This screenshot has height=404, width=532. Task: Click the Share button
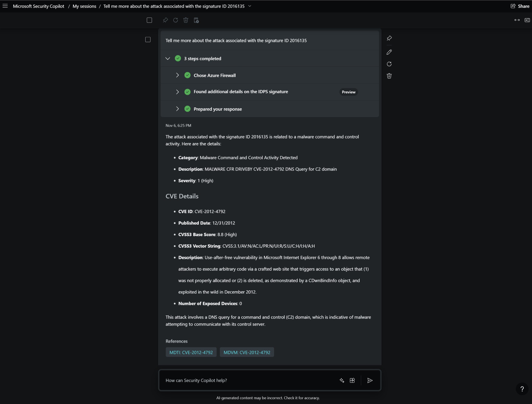520,6
